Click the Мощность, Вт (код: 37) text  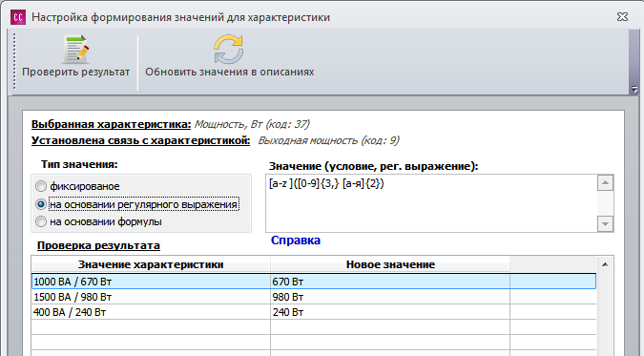[252, 124]
